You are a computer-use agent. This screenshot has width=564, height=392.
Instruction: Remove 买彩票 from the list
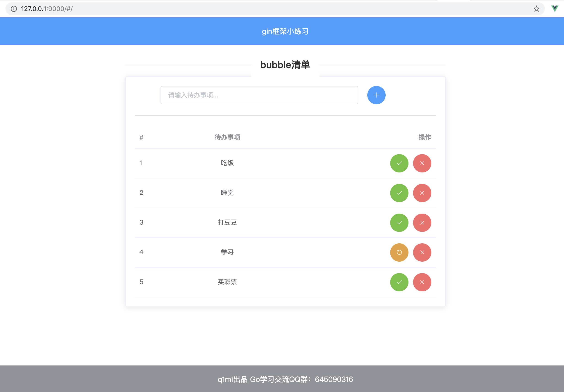pos(422,282)
